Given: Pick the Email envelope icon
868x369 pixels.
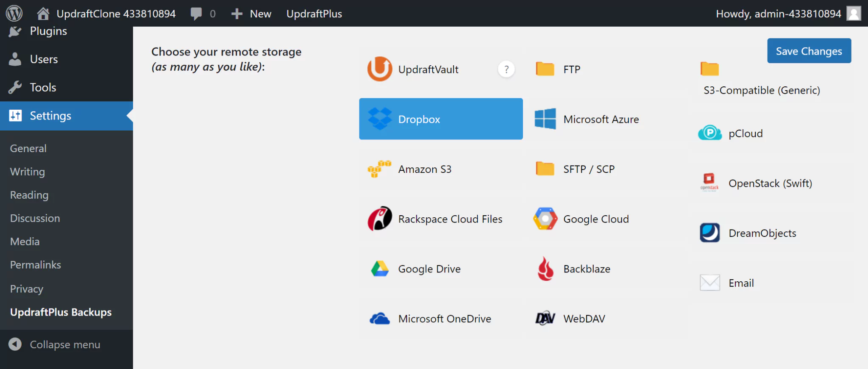Looking at the screenshot, I should tap(710, 283).
